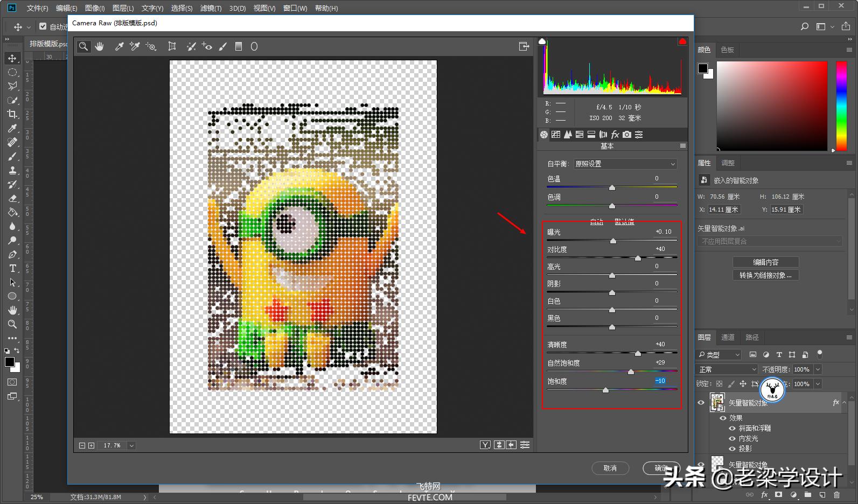858x504 pixels.
Task: Switch to the 色板 swatches tab
Action: pos(728,50)
